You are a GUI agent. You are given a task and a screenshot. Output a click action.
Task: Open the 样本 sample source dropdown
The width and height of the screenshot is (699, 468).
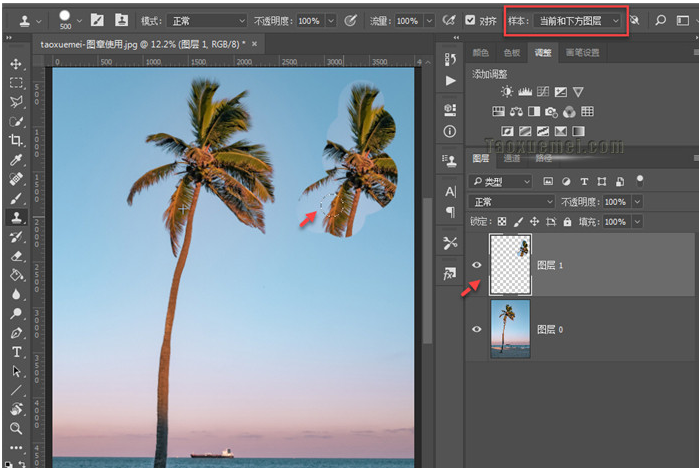coord(579,20)
